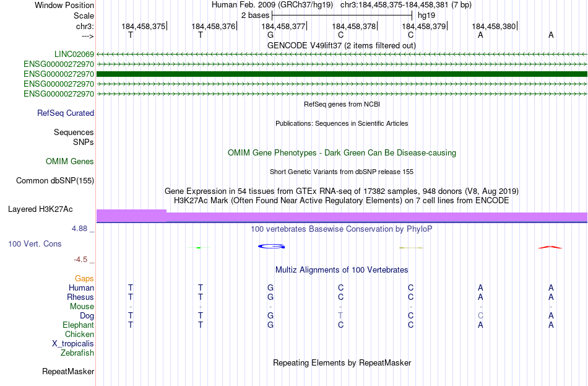Image resolution: width=588 pixels, height=386 pixels.
Task: Click the "2 bases" scale bar label
Action: tap(255, 15)
